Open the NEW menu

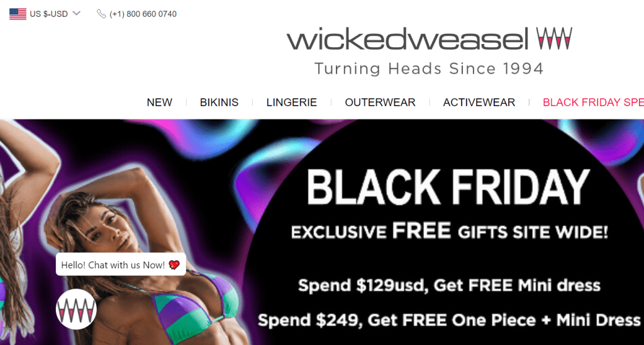[159, 102]
